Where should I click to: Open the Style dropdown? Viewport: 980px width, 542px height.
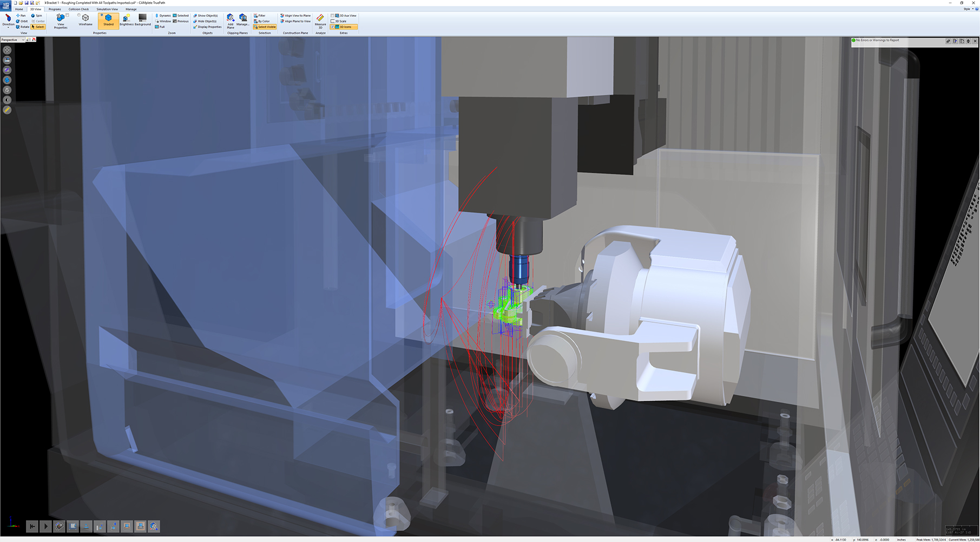click(x=967, y=9)
